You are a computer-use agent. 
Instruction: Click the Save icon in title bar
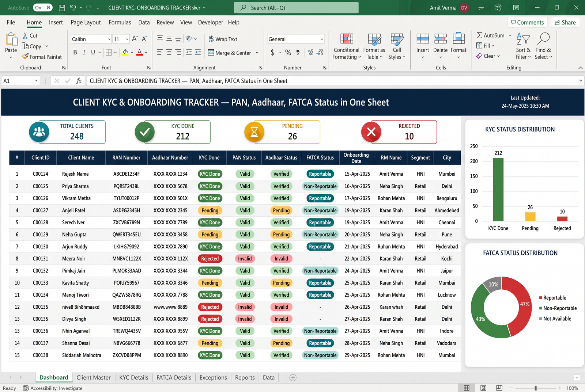(62, 8)
